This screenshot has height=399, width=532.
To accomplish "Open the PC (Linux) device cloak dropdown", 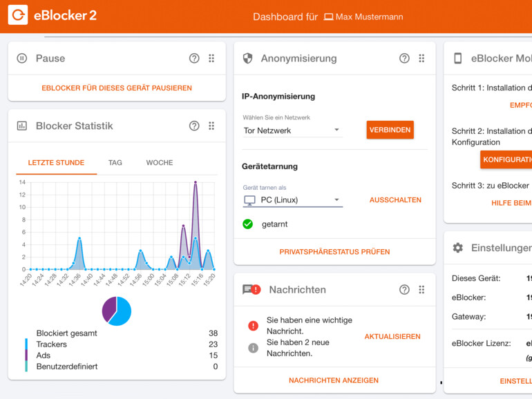I will click(293, 200).
